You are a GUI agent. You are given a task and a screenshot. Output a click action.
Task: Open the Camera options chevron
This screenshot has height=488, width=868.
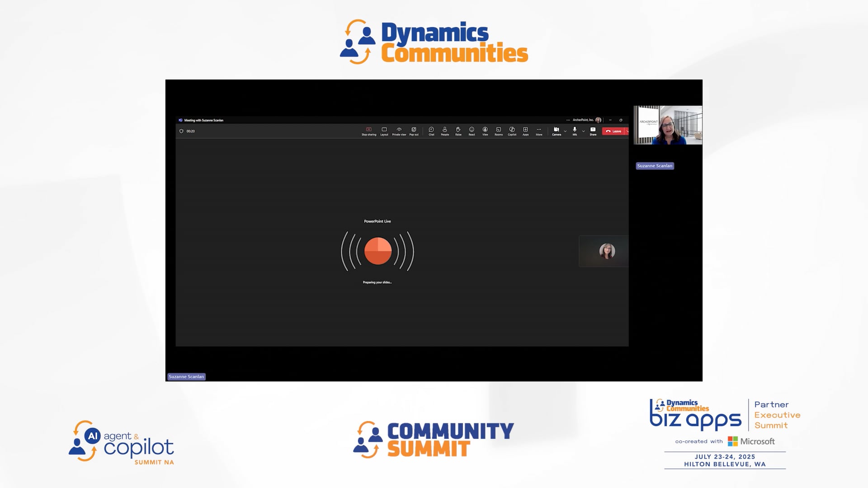565,131
